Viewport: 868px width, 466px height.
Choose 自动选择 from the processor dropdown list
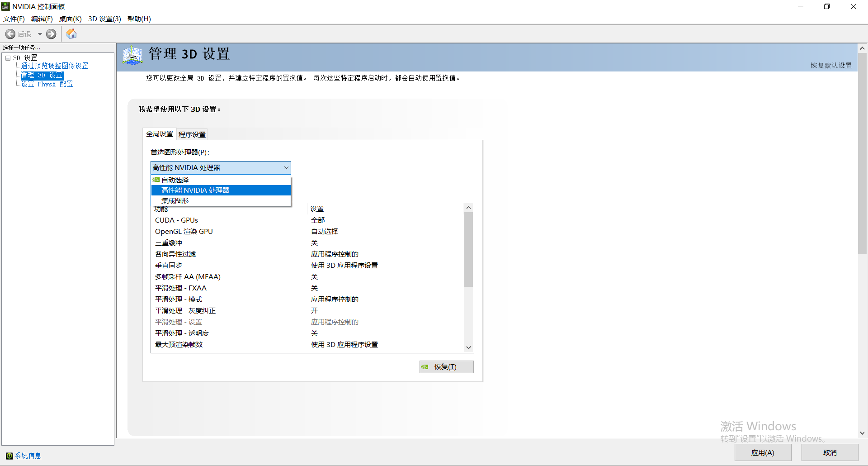221,180
